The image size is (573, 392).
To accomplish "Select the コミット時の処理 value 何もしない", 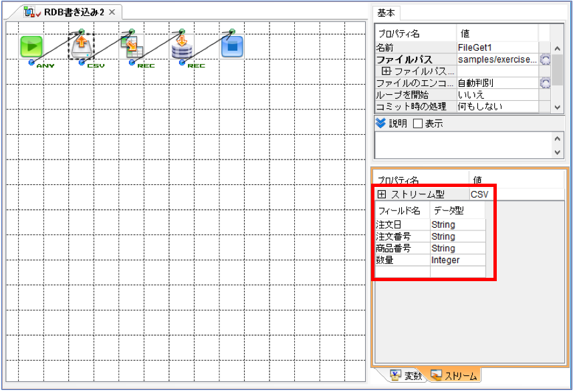I will point(497,107).
